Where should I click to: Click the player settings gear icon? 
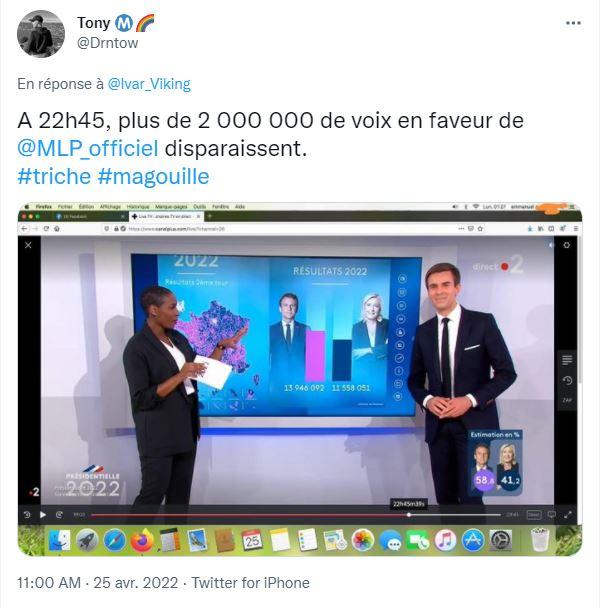[x=567, y=245]
